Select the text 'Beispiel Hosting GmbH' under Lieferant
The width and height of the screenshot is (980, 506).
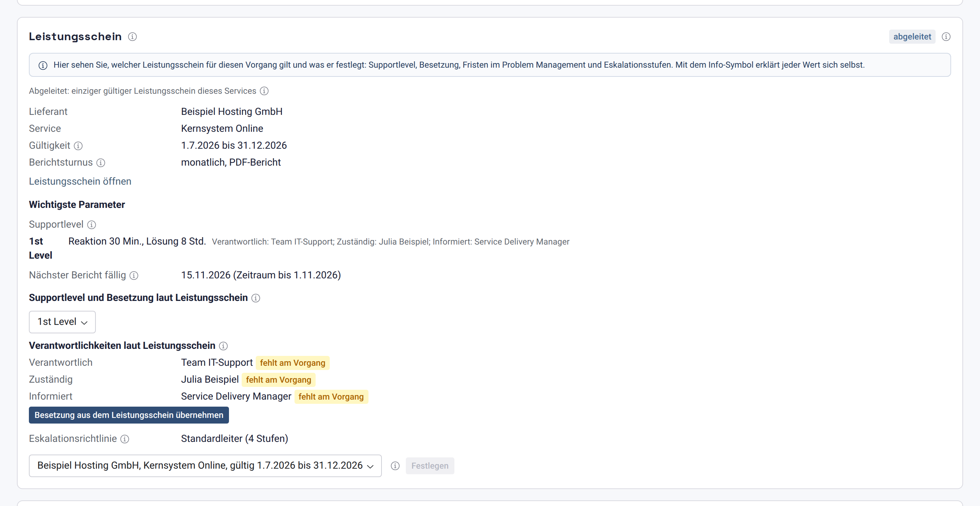pos(232,111)
